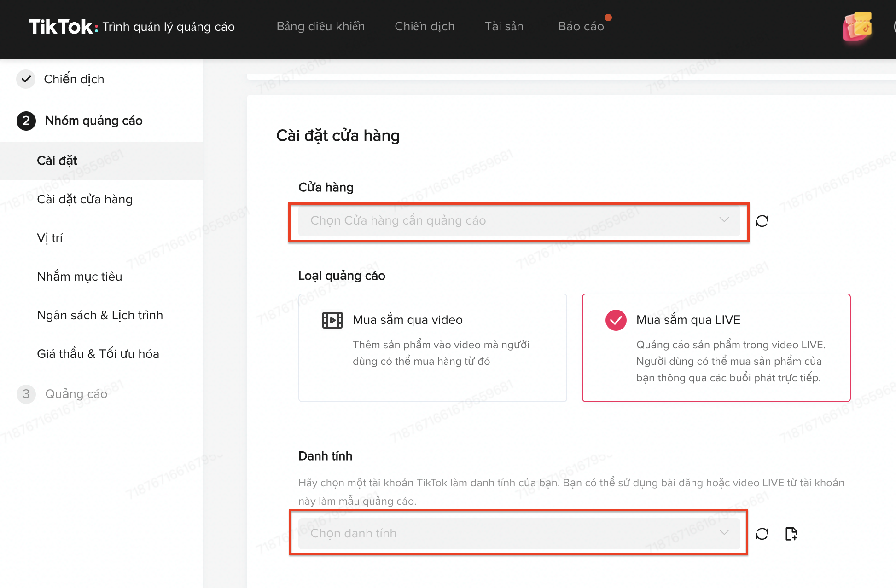This screenshot has height=588, width=896.
Task: Select Giá thầu & Tối ưu hóa in the sidebar
Action: tap(98, 354)
